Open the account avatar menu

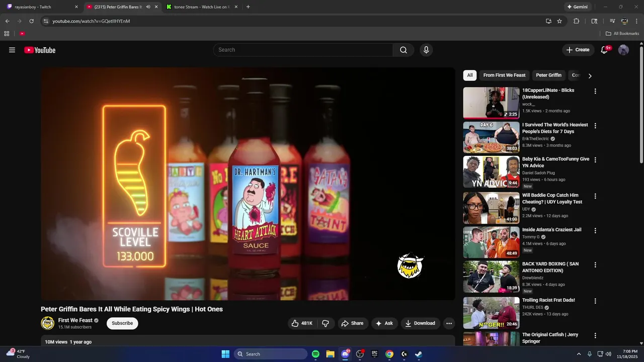coord(623,50)
